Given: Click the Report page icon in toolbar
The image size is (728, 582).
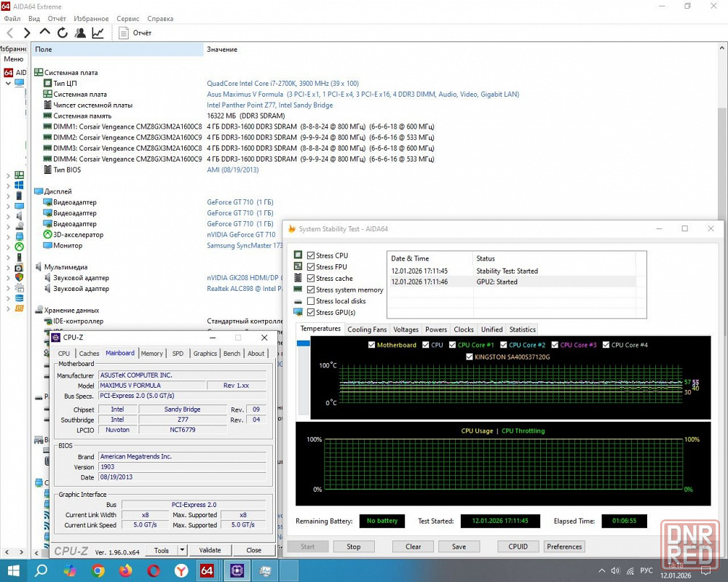Looking at the screenshot, I should [x=124, y=33].
